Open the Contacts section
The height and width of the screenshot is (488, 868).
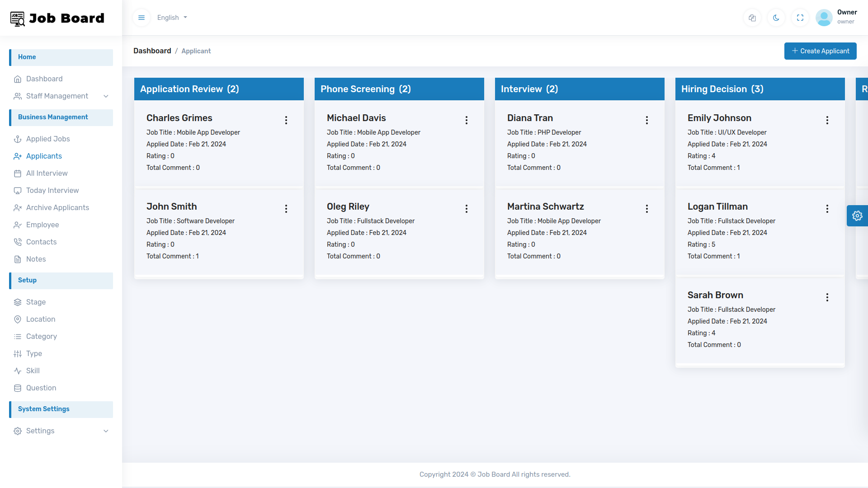point(41,242)
